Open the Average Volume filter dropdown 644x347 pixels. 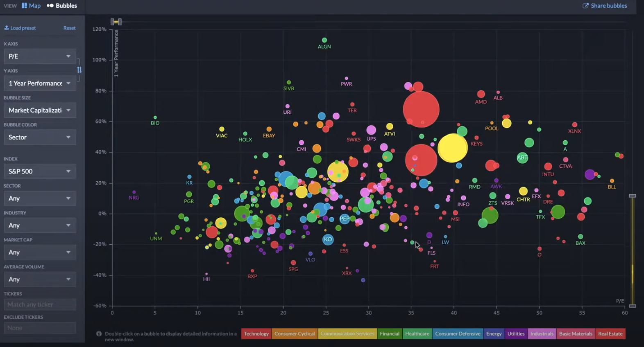click(40, 279)
